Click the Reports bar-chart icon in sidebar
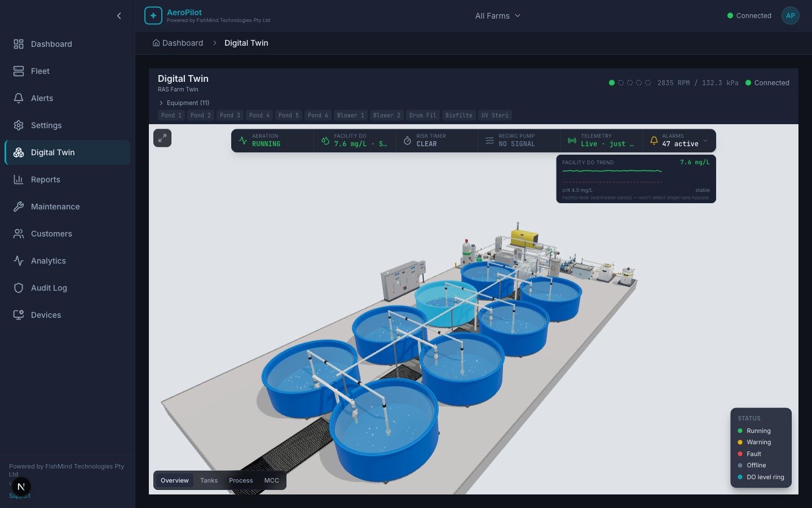Image resolution: width=812 pixels, height=508 pixels. click(x=19, y=179)
